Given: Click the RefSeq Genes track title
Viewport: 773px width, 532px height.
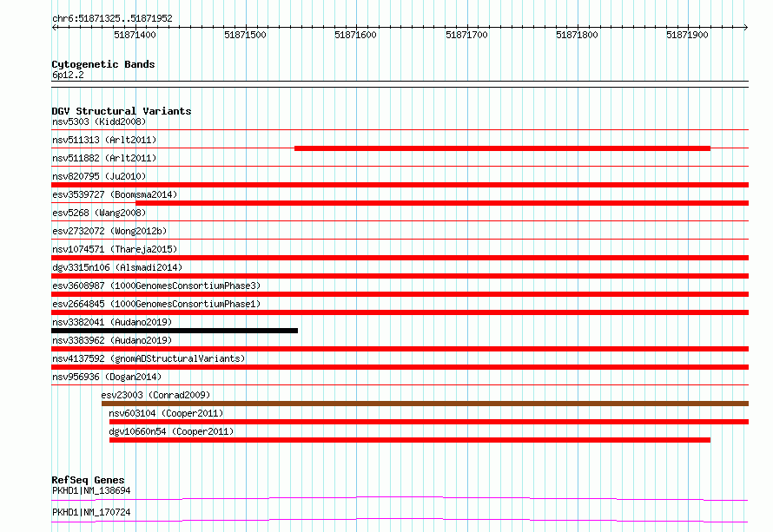Looking at the screenshot, I should pyautogui.click(x=89, y=480).
